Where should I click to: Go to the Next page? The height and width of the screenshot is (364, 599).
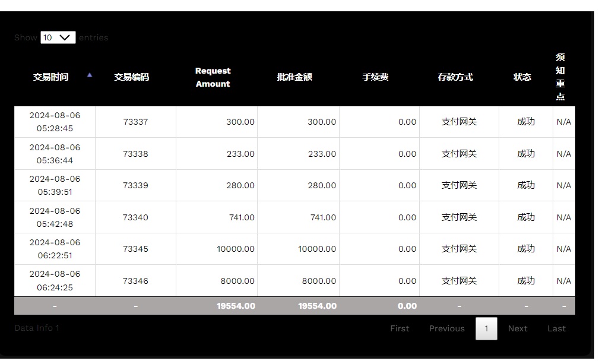tap(518, 328)
